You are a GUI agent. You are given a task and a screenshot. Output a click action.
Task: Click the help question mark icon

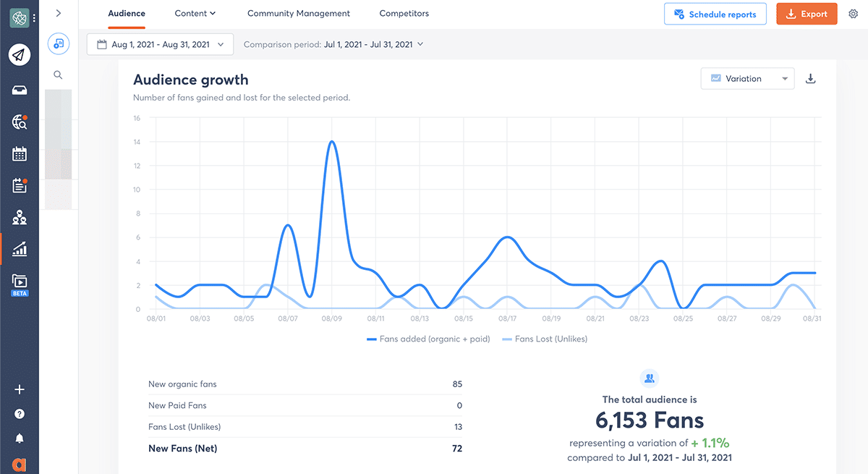[x=20, y=414]
